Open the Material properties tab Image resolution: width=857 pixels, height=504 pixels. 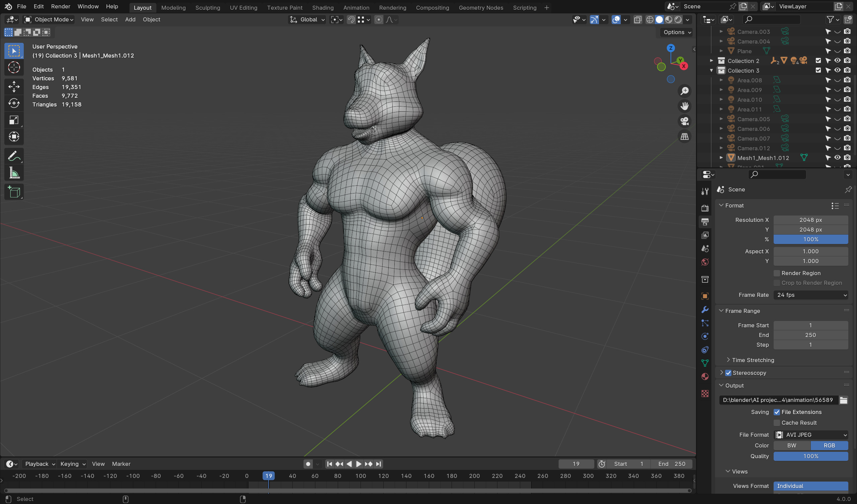tap(705, 376)
